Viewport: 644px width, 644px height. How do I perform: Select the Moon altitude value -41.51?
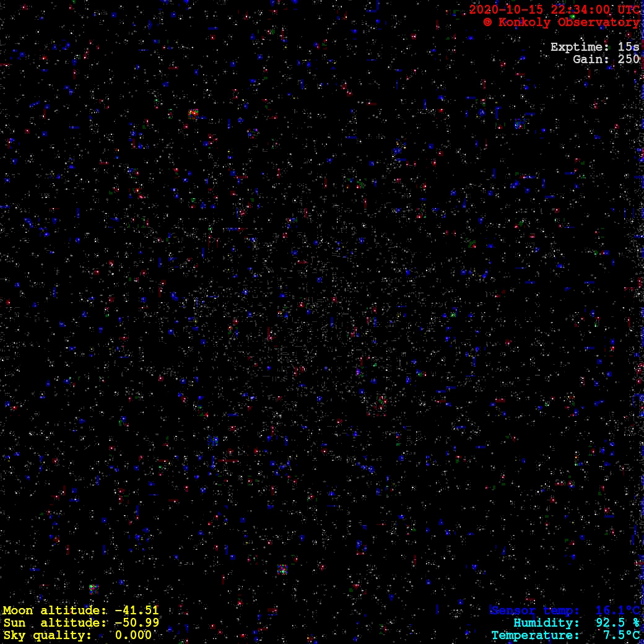pos(137,611)
